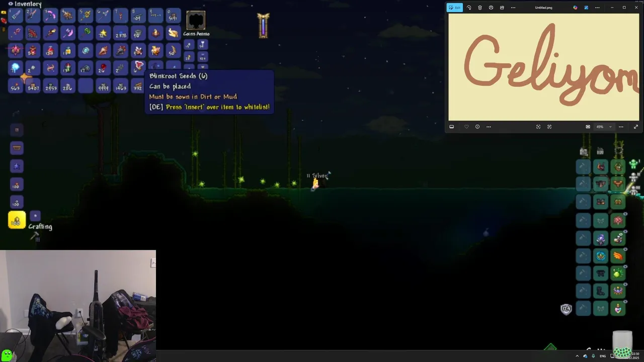Pick the conch shell inventory item
644x362 pixels.
[103, 51]
